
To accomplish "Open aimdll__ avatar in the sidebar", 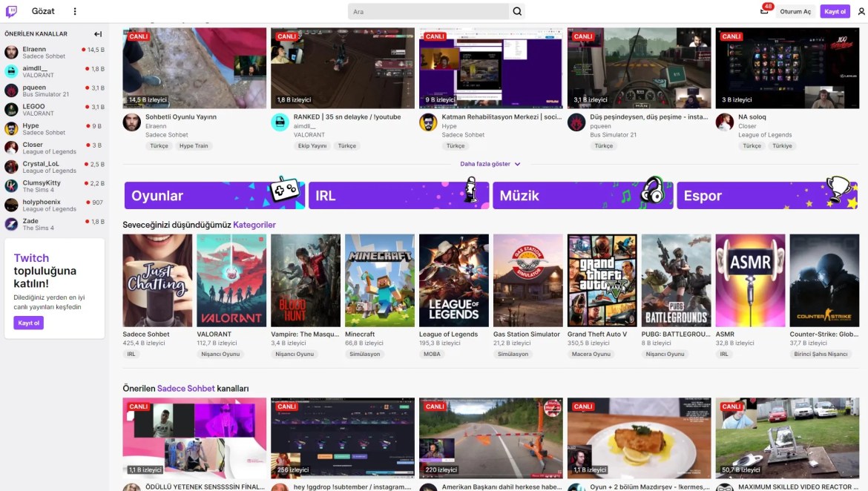I will [x=11, y=71].
